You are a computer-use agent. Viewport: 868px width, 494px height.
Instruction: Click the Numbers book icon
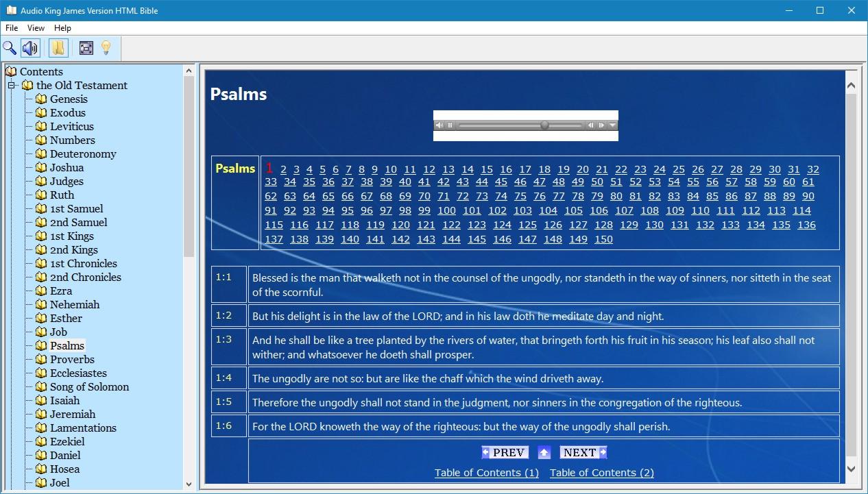click(41, 140)
